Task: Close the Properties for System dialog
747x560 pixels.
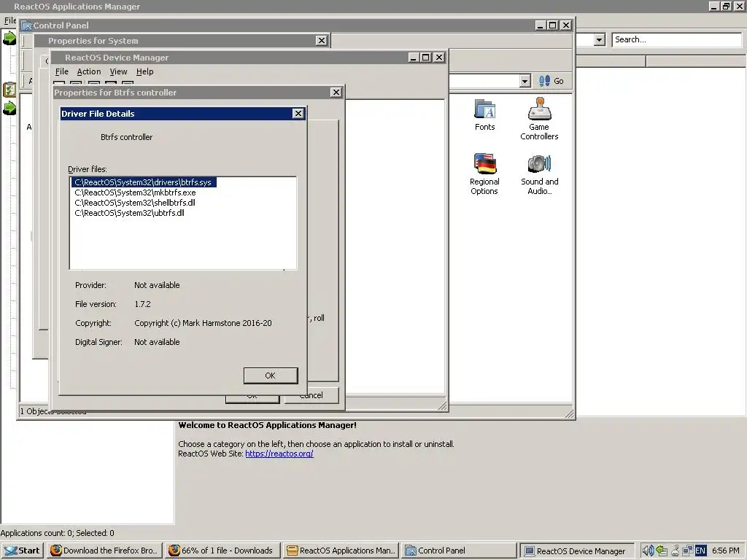Action: point(322,41)
